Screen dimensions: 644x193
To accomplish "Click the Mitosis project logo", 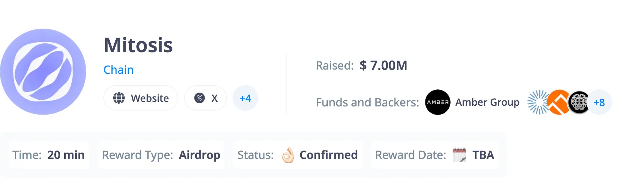I will [x=43, y=72].
